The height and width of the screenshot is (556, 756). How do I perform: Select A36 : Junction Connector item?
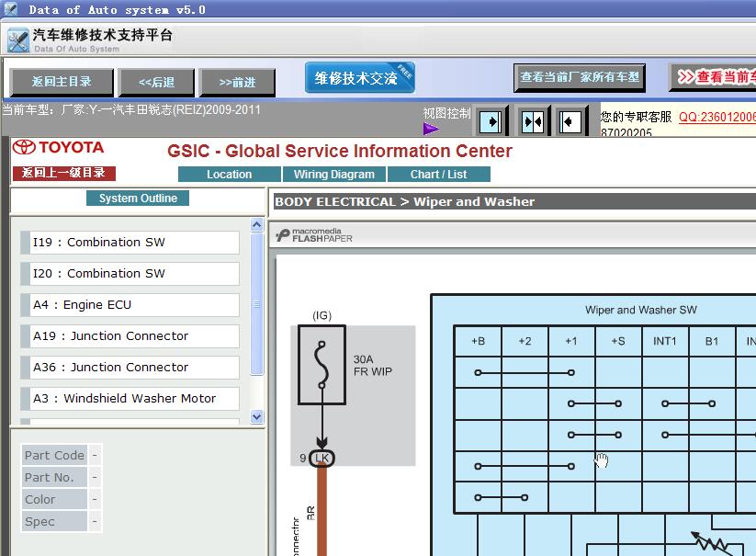(x=130, y=368)
